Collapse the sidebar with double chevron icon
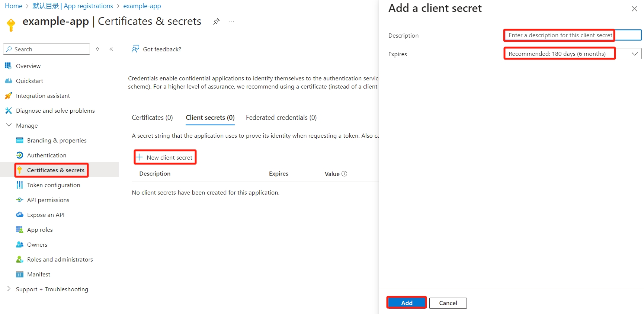644x314 pixels. tap(111, 49)
